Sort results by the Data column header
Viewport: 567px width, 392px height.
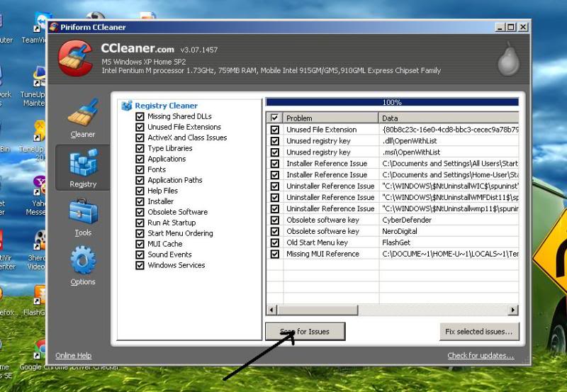click(448, 118)
